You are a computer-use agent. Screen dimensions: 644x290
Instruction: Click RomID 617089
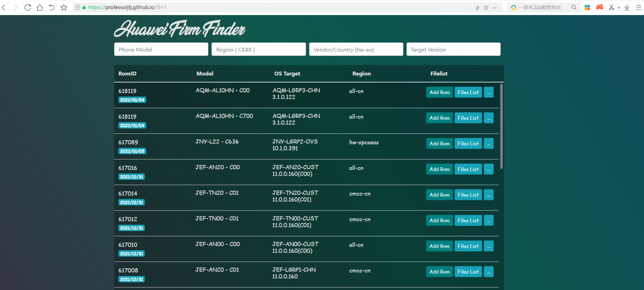click(128, 142)
